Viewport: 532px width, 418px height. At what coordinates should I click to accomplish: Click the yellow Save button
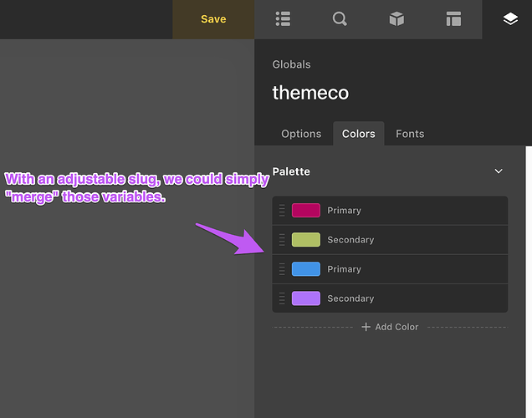tap(213, 19)
